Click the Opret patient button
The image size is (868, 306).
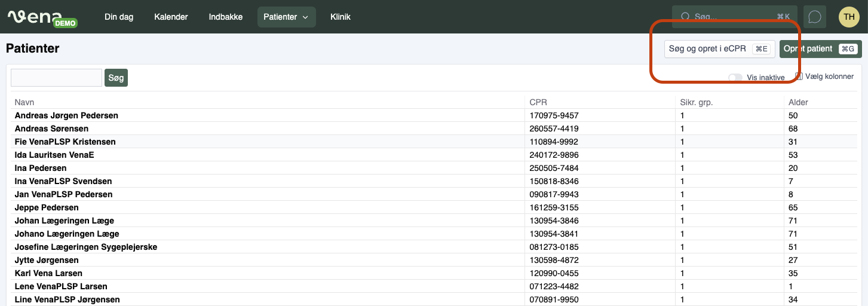point(820,49)
